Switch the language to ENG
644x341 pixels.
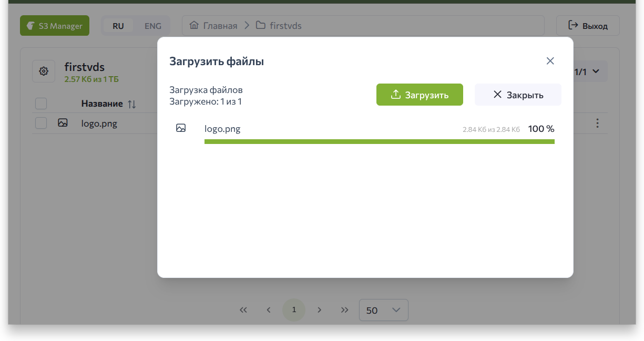pos(153,26)
